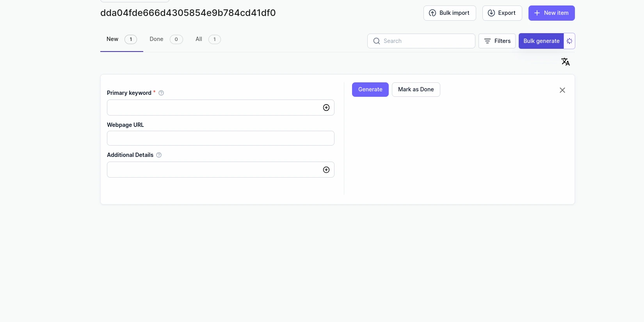Click the sparkle icon beside Bulk generate
The image size is (644, 322).
coord(569,41)
